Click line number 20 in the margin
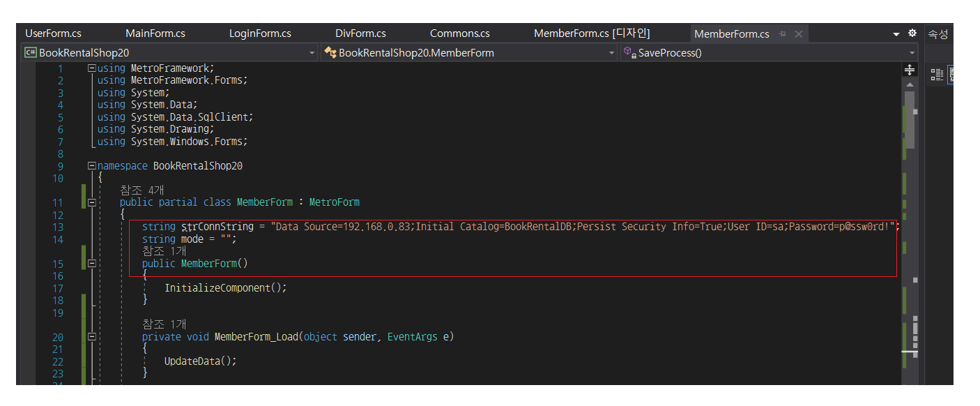 [57, 337]
